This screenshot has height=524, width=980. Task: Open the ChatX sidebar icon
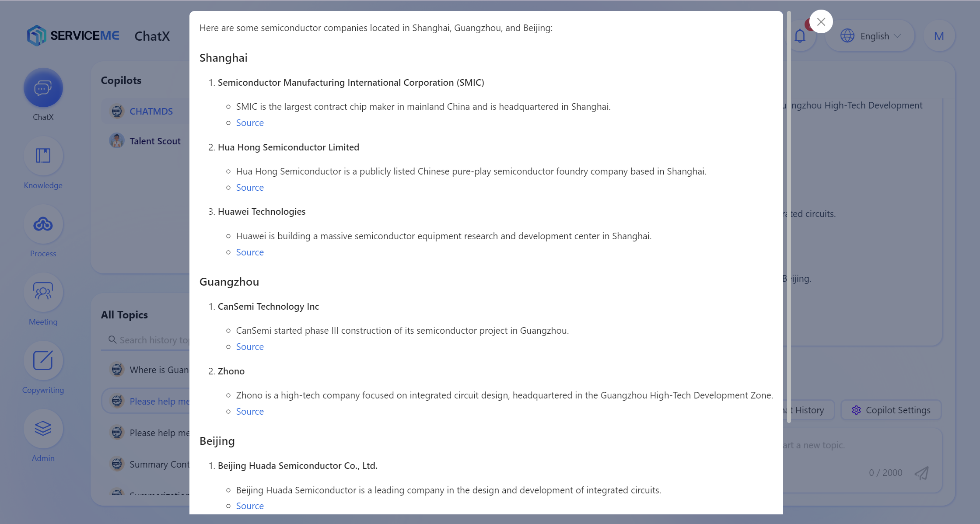[x=43, y=88]
